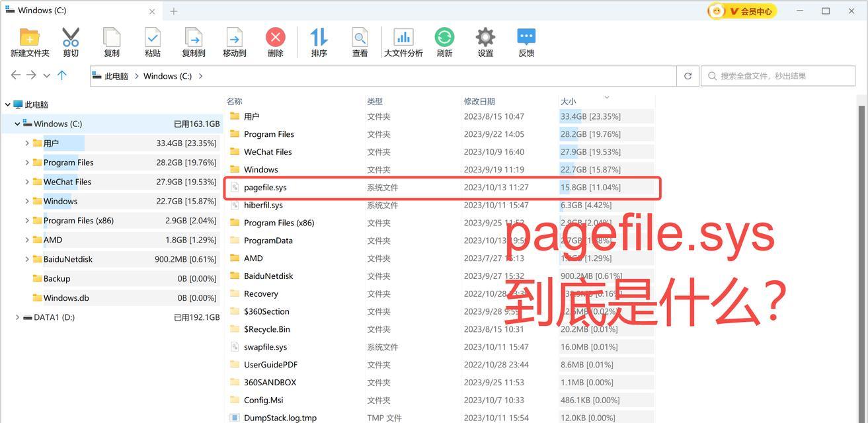
Task: Expand WeChat Files tree node
Action: coord(27,182)
